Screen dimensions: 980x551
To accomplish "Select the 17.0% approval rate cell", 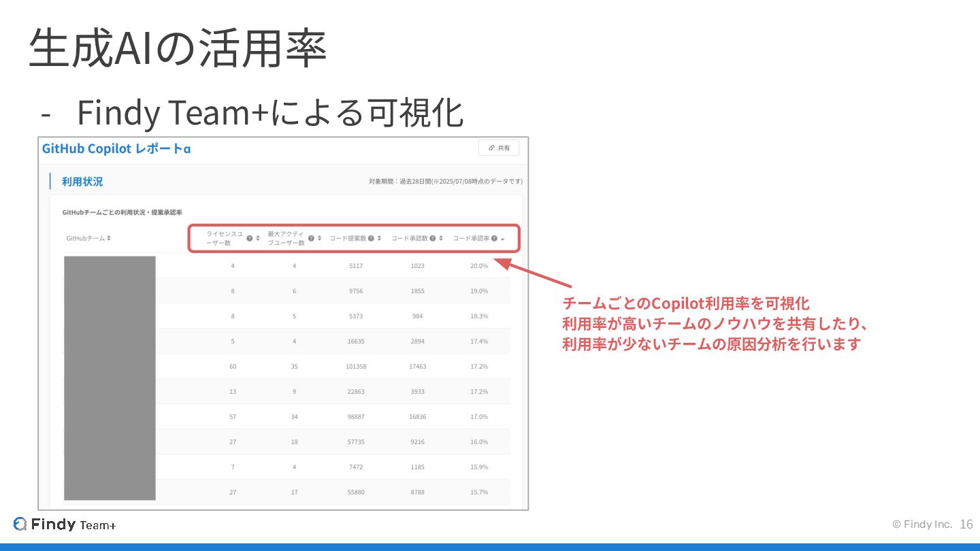I will [x=479, y=417].
